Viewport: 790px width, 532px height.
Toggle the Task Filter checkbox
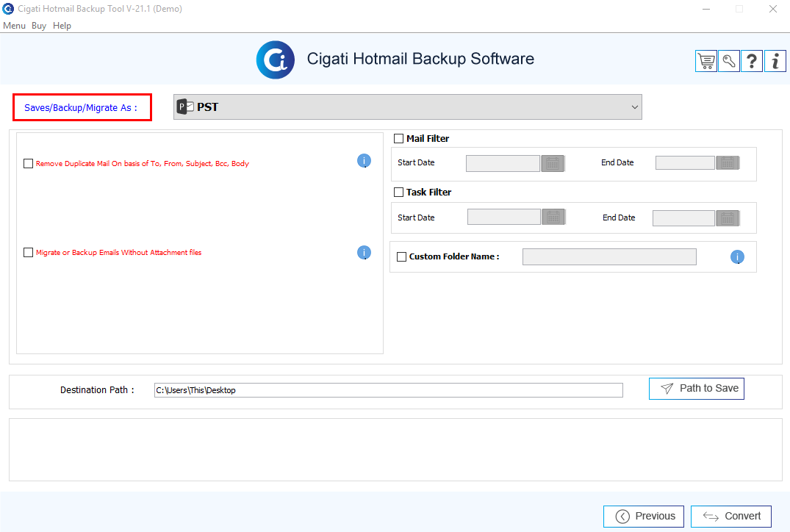(398, 192)
